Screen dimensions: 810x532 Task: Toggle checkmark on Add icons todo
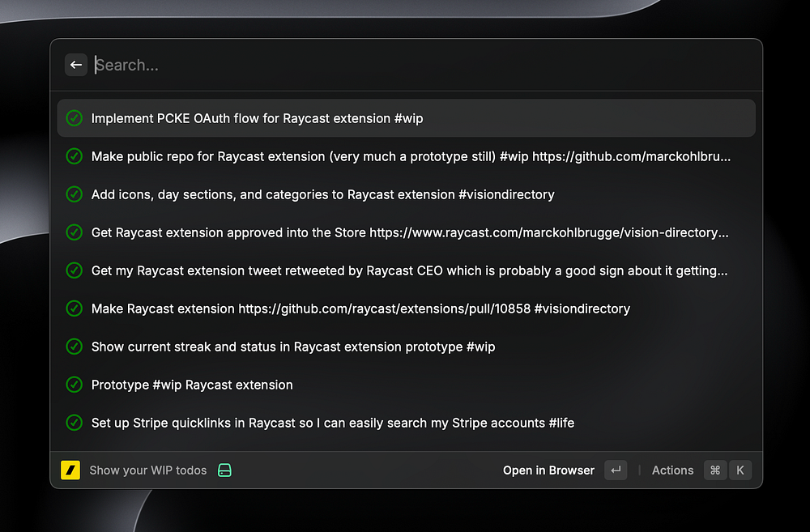(75, 194)
